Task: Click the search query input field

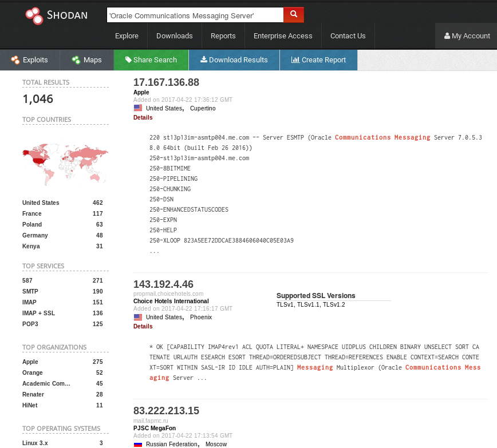Action: pos(195,15)
